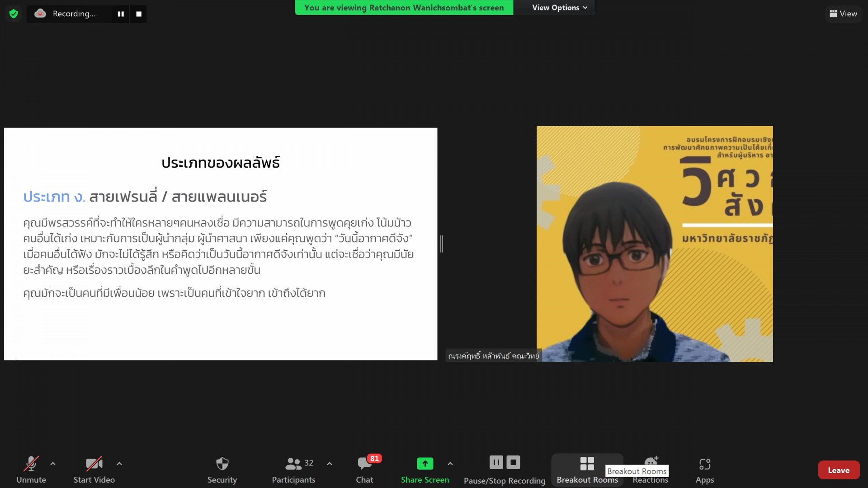Click the slide heading ประเภท ง.
The height and width of the screenshot is (488, 868).
(54, 197)
